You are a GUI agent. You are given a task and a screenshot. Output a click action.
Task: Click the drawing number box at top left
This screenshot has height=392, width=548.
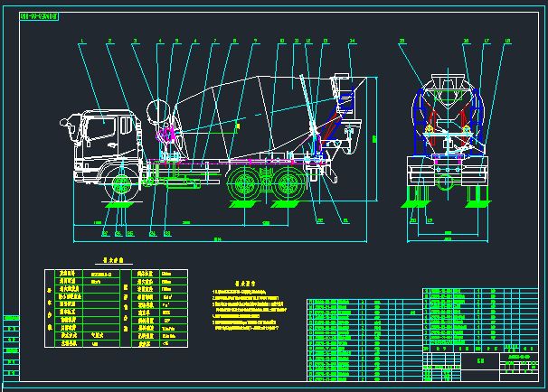click(39, 16)
